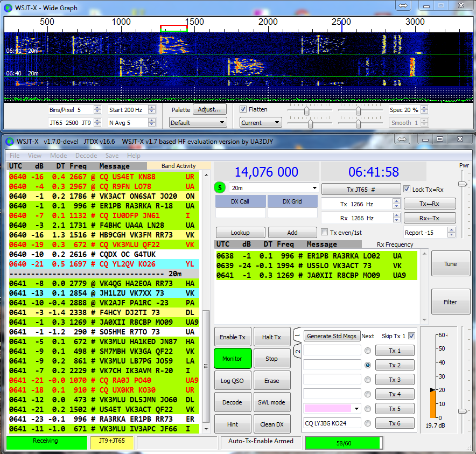Increase Bins/Pixel value with up arrow

pyautogui.click(x=97, y=108)
